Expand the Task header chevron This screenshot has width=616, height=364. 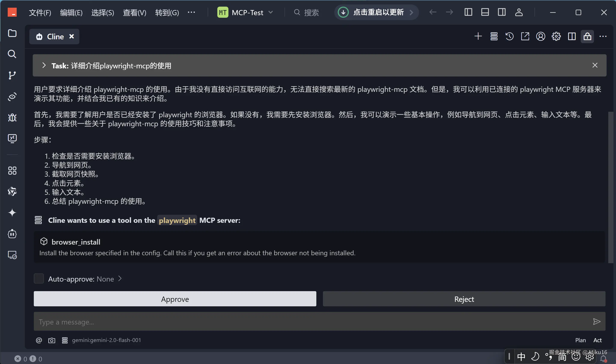tap(44, 66)
